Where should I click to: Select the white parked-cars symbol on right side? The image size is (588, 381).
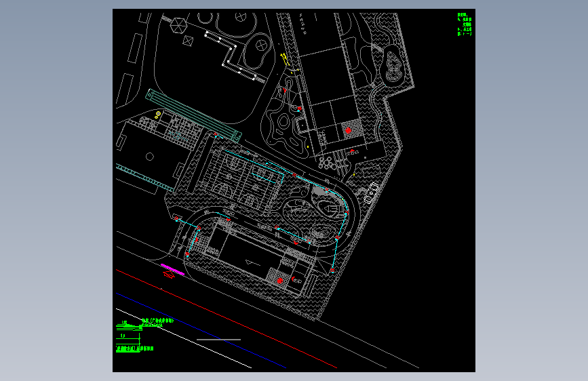(371, 193)
